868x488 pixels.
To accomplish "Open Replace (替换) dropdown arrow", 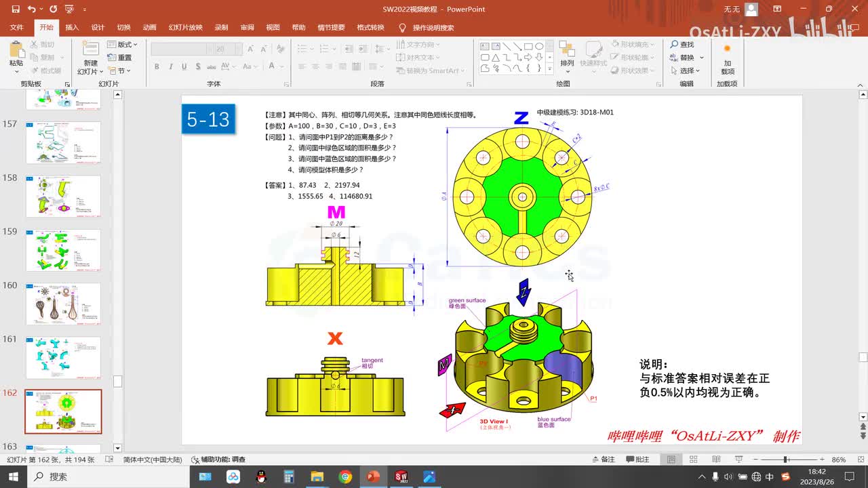I will click(x=702, y=58).
